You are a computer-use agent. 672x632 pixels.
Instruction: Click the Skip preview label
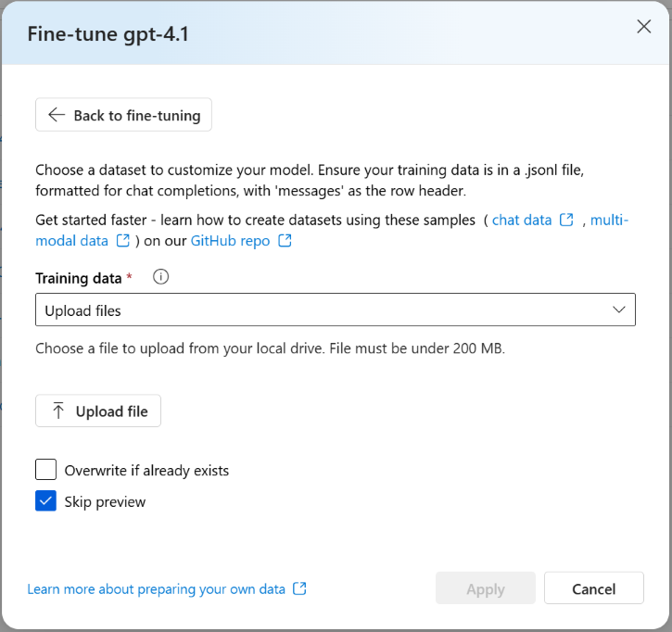point(105,501)
